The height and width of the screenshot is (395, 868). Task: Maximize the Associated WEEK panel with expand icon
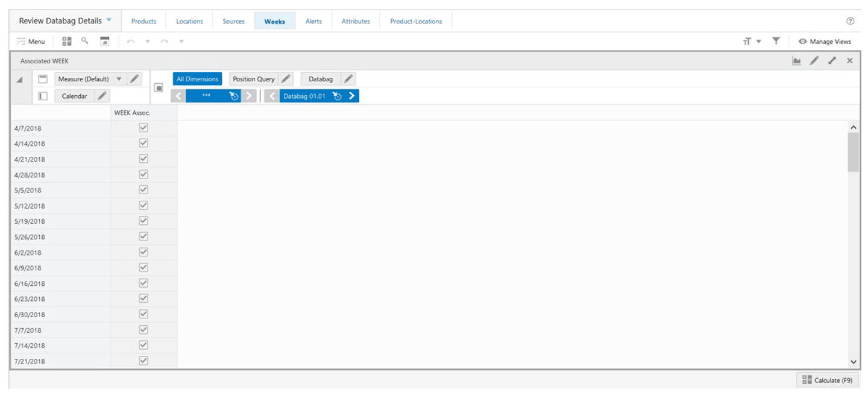pos(832,61)
